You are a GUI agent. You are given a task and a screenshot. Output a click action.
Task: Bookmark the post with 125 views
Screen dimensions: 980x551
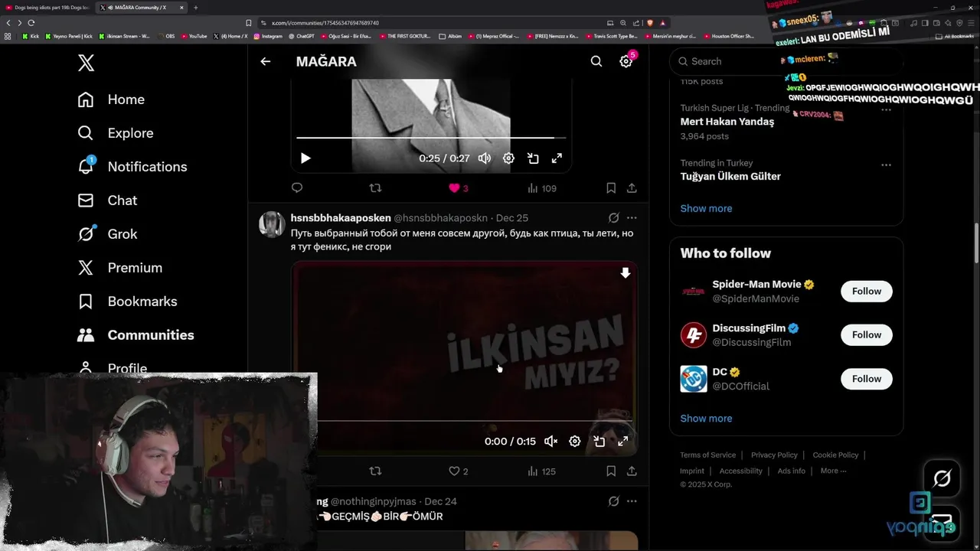click(611, 471)
